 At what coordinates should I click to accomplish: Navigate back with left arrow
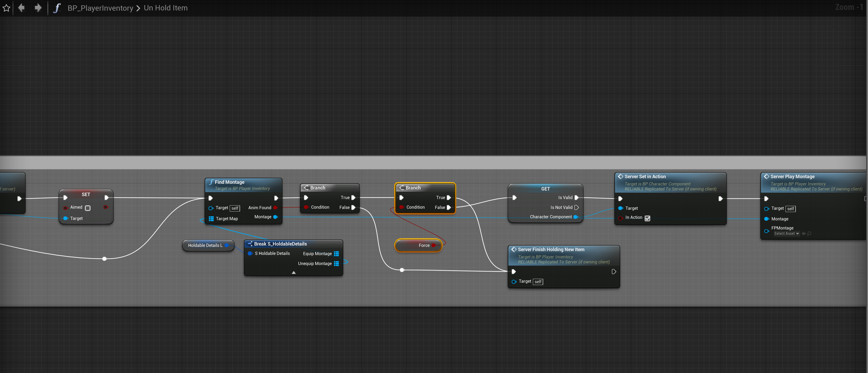pos(22,8)
